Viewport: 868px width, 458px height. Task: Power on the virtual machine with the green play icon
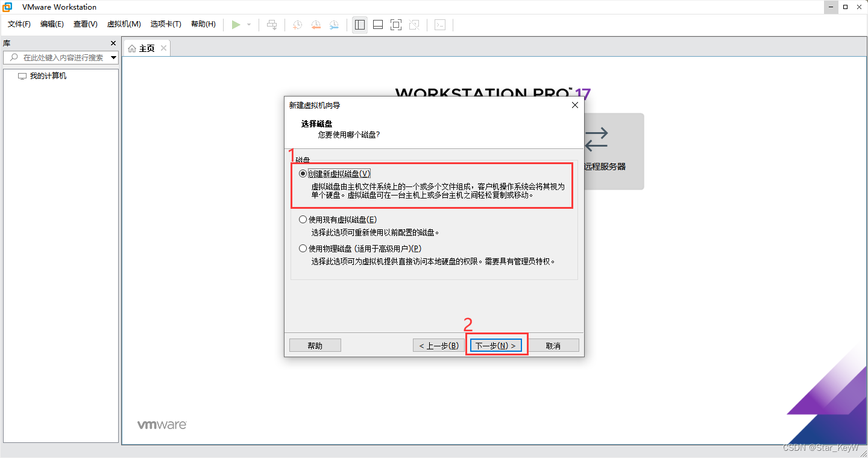tap(236, 25)
